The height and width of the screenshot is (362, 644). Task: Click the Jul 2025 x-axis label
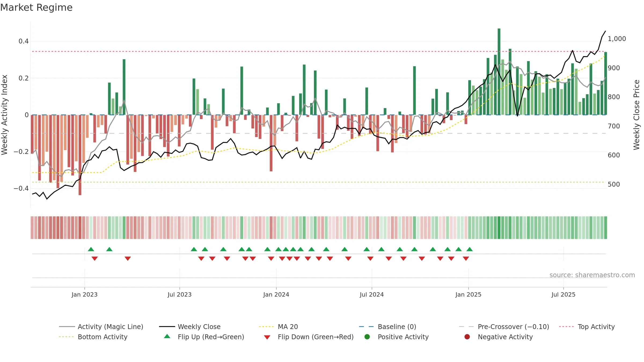pos(563,294)
